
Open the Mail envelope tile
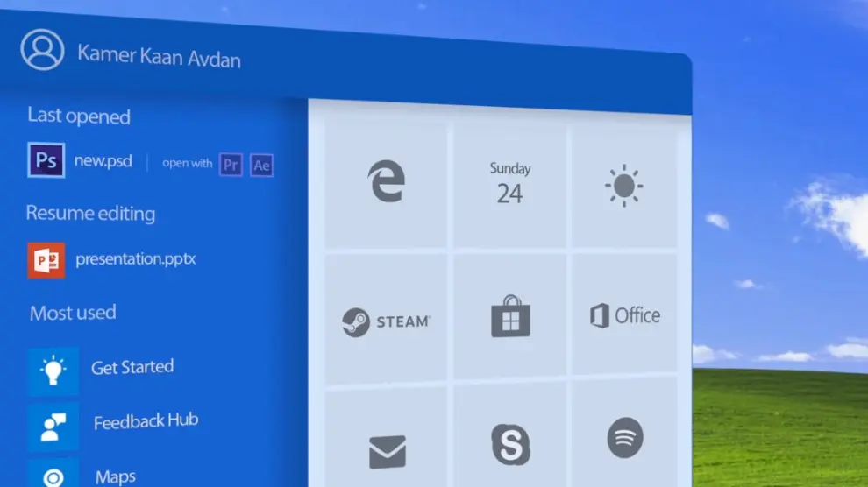pos(387,452)
